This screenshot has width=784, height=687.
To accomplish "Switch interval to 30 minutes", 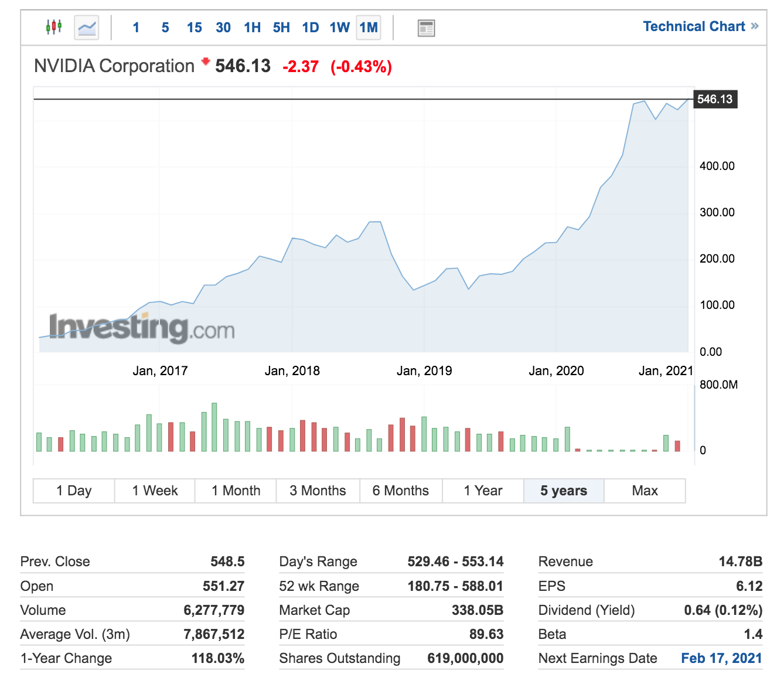I will click(223, 28).
